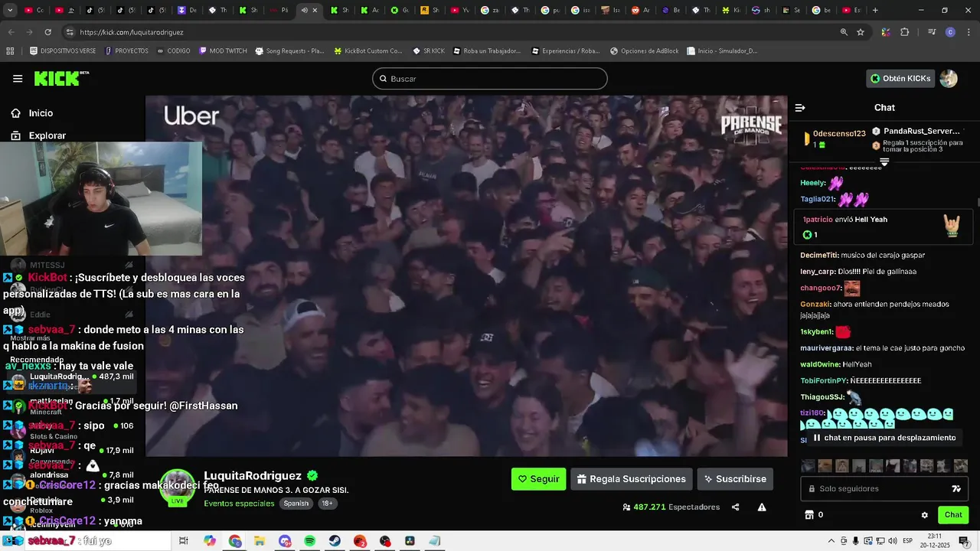The image size is (980, 551).
Task: Click the Uber sponsor logo on video
Action: (x=191, y=116)
